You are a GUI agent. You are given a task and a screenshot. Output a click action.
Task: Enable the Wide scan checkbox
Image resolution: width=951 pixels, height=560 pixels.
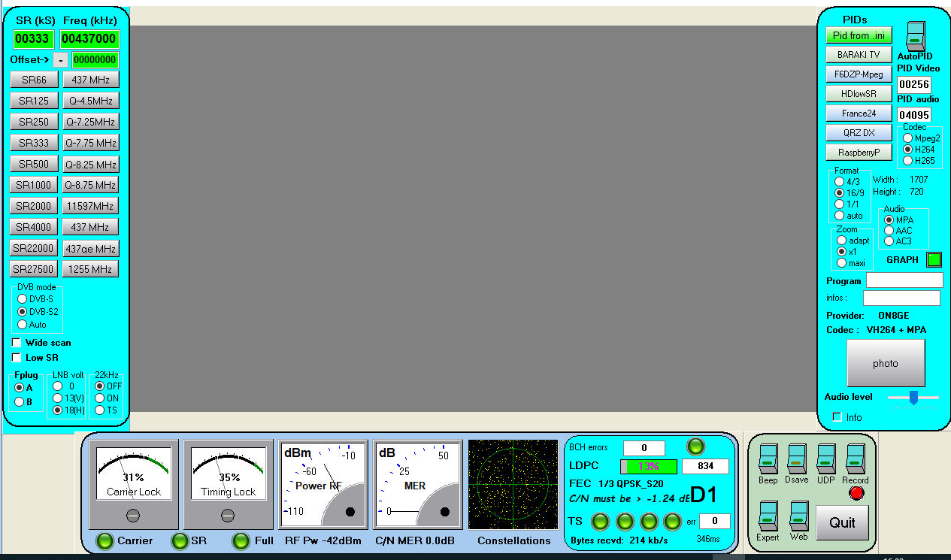(17, 343)
